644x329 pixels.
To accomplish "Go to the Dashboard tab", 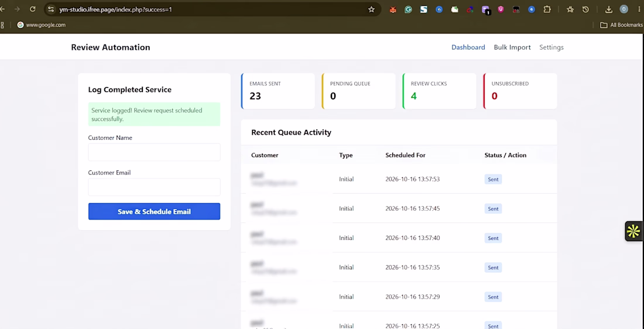I will pos(468,47).
